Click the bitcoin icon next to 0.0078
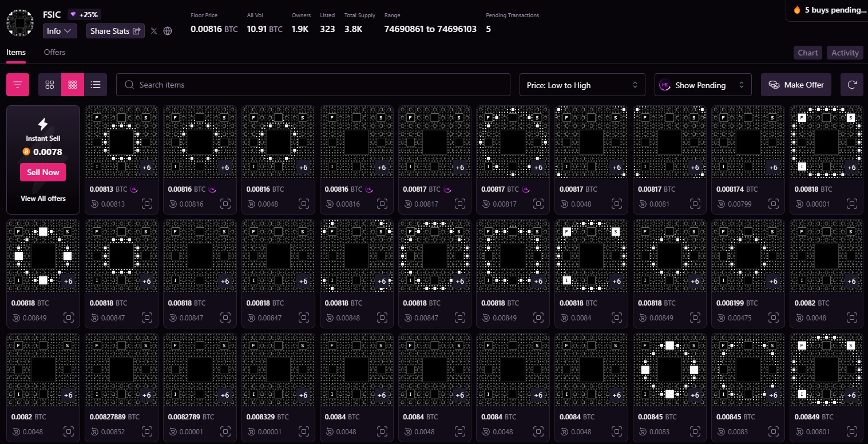The height and width of the screenshot is (444, 868). click(x=26, y=152)
